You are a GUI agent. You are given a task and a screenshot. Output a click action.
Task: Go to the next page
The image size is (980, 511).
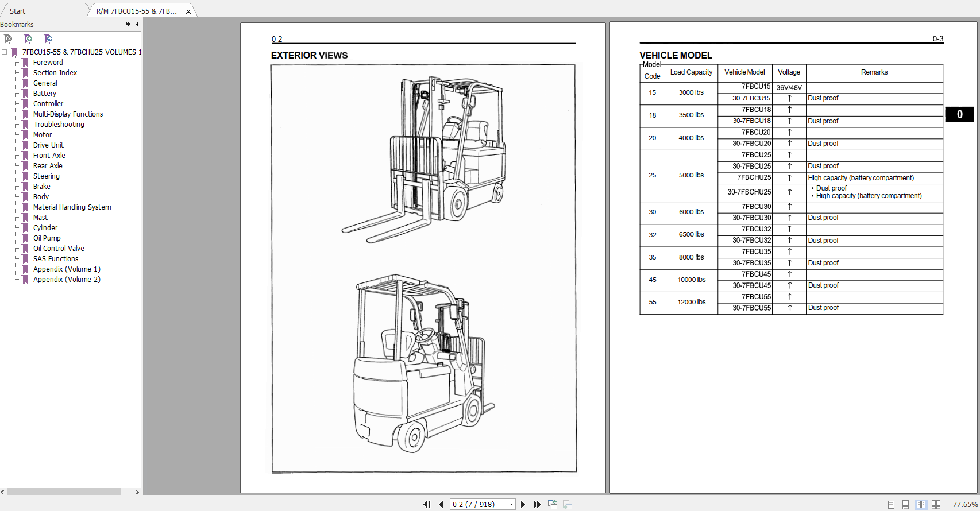523,504
